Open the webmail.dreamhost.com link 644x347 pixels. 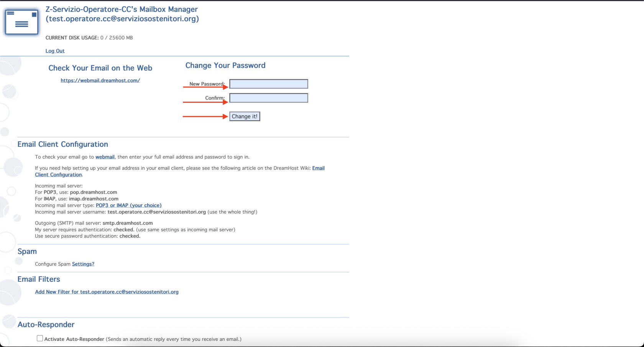pos(100,81)
